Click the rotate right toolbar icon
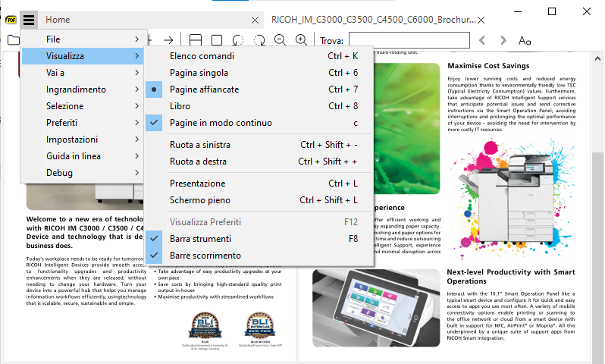The image size is (605, 364). [259, 40]
